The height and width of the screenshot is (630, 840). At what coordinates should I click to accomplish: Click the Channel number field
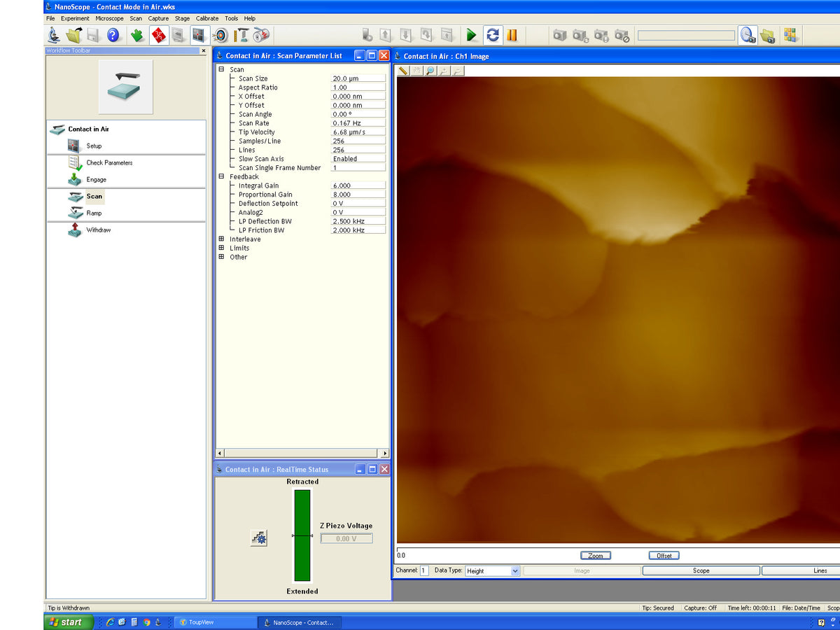(x=424, y=570)
